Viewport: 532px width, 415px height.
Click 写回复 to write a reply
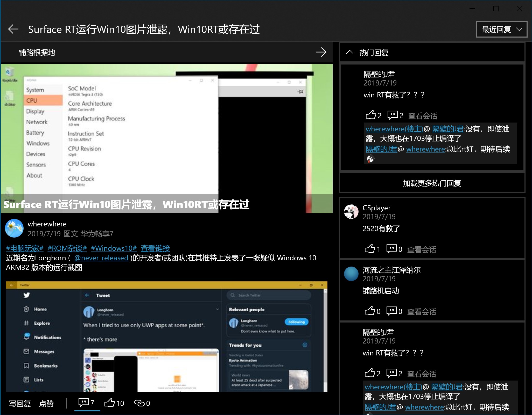coord(20,403)
